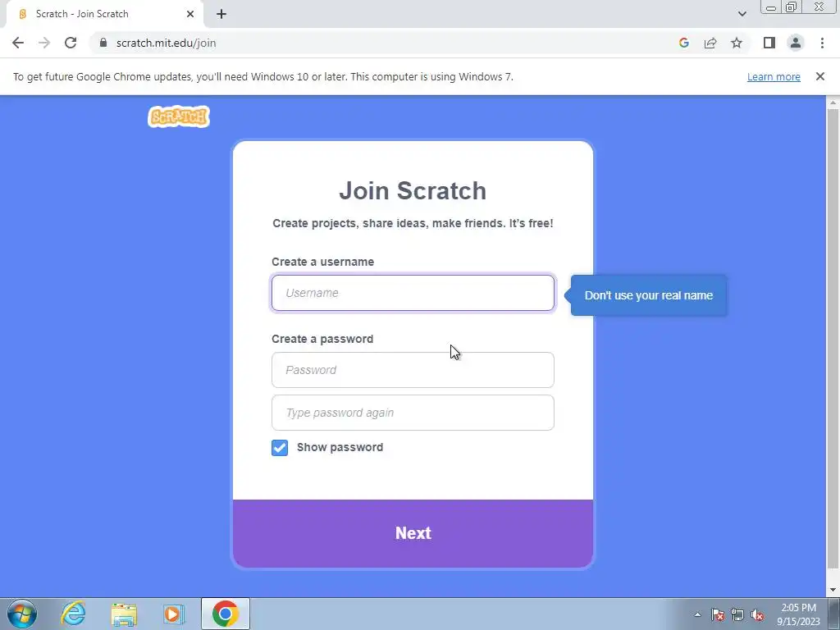Click the network tray icon
This screenshot has height=630, width=840.
(737, 614)
